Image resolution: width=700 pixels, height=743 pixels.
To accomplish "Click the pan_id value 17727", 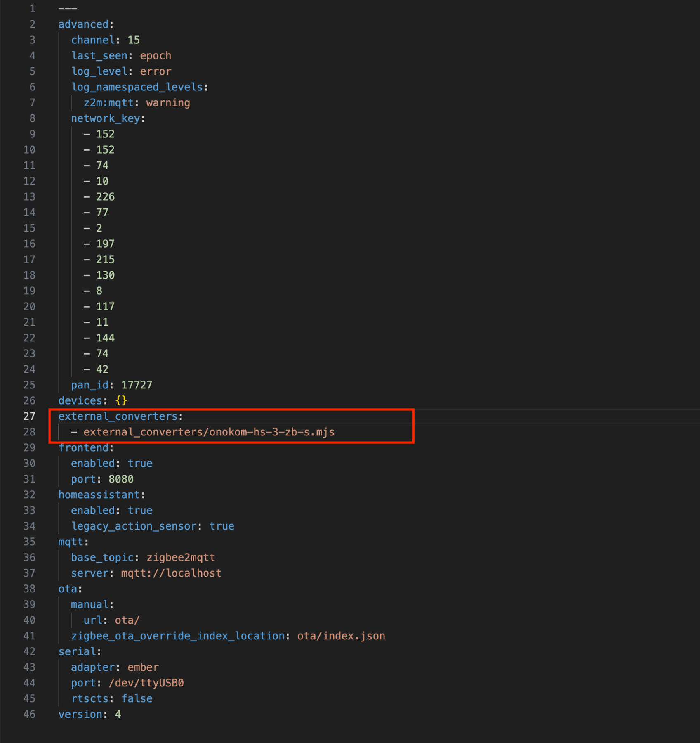I will click(x=137, y=385).
